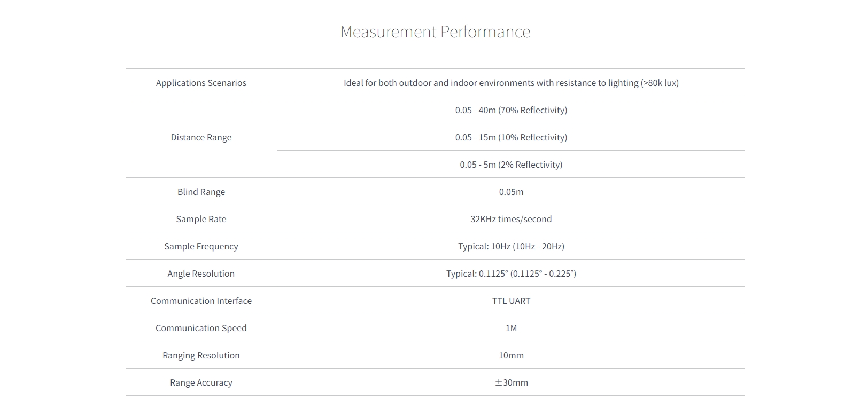The height and width of the screenshot is (406, 868).
Task: Click the 10mm ranging resolution value
Action: pos(511,355)
